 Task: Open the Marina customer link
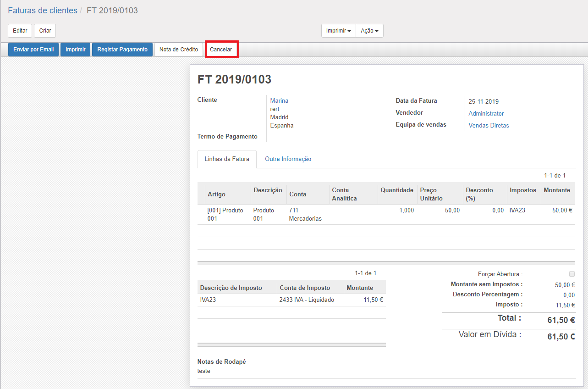(279, 101)
